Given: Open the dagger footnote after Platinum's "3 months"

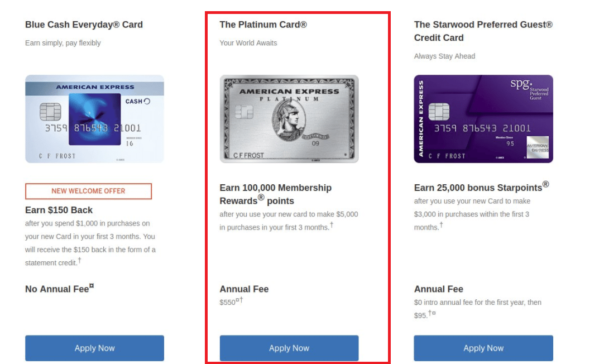Looking at the screenshot, I should click(x=332, y=225).
